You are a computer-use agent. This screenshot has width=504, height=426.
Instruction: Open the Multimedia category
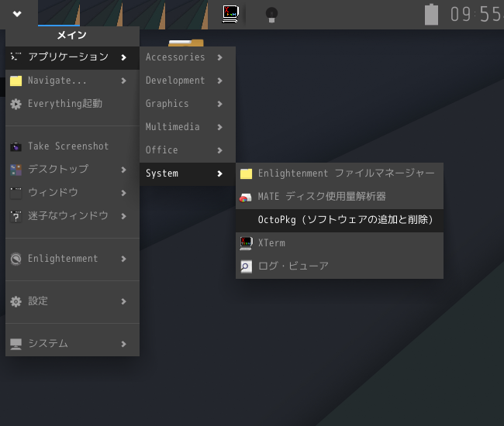(x=188, y=127)
